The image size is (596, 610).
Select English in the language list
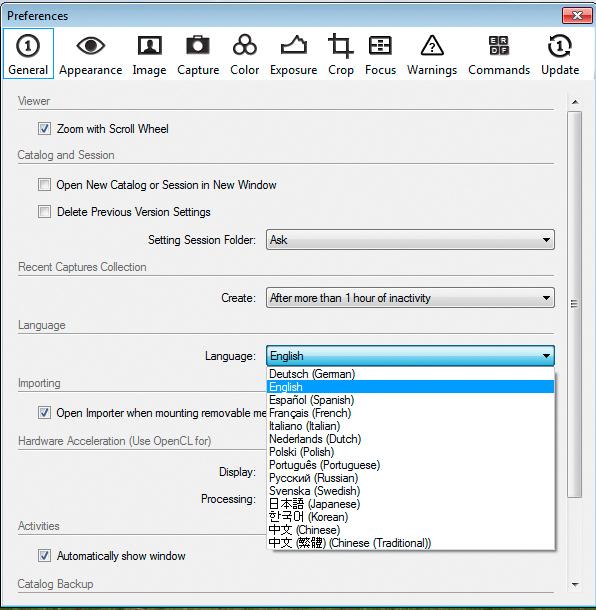coord(410,387)
